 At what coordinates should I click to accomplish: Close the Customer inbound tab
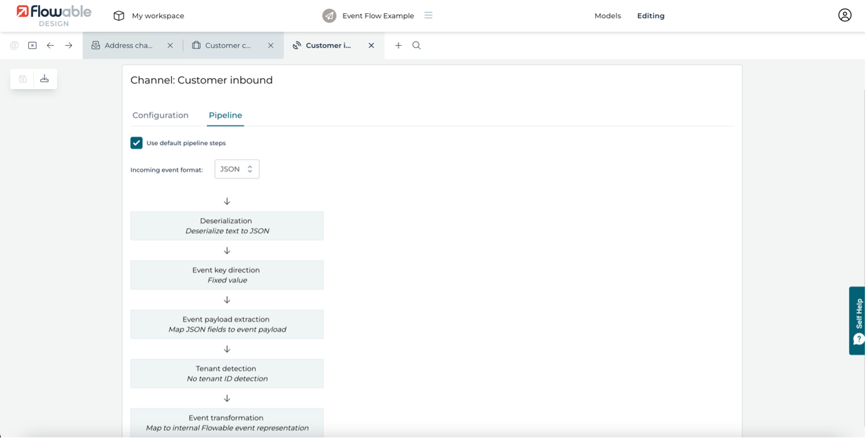(371, 46)
